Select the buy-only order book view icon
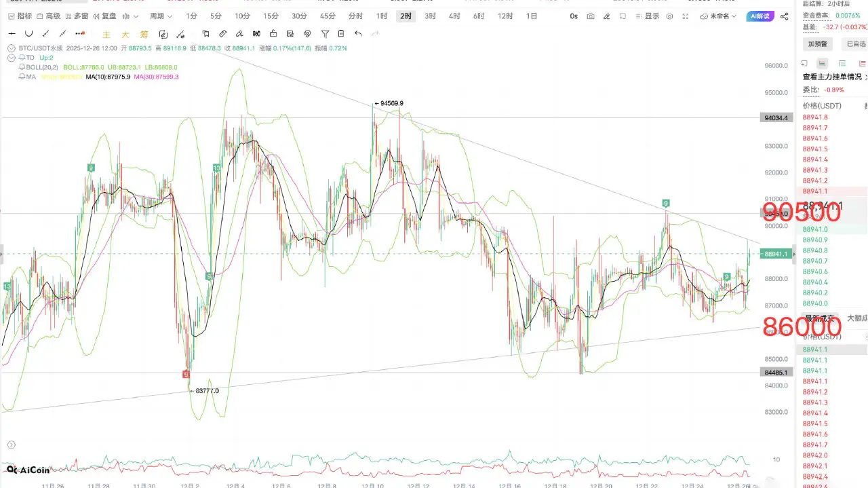The image size is (868, 488). [842, 63]
